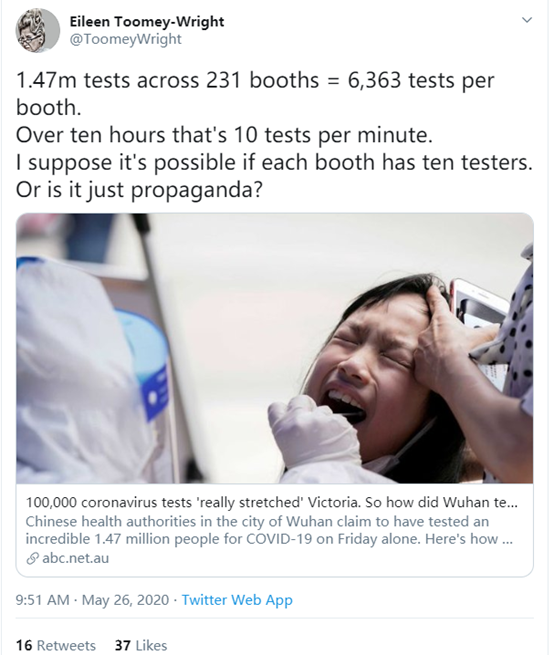Select the tweet text starting with 1.47m tests
Viewport: 554px width, 655px height.
tap(274, 135)
